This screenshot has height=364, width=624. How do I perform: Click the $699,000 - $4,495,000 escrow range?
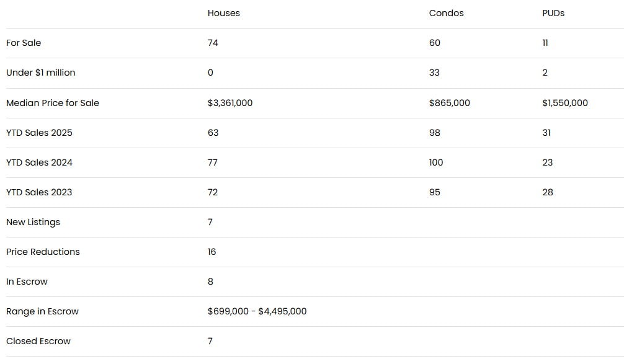click(x=257, y=311)
